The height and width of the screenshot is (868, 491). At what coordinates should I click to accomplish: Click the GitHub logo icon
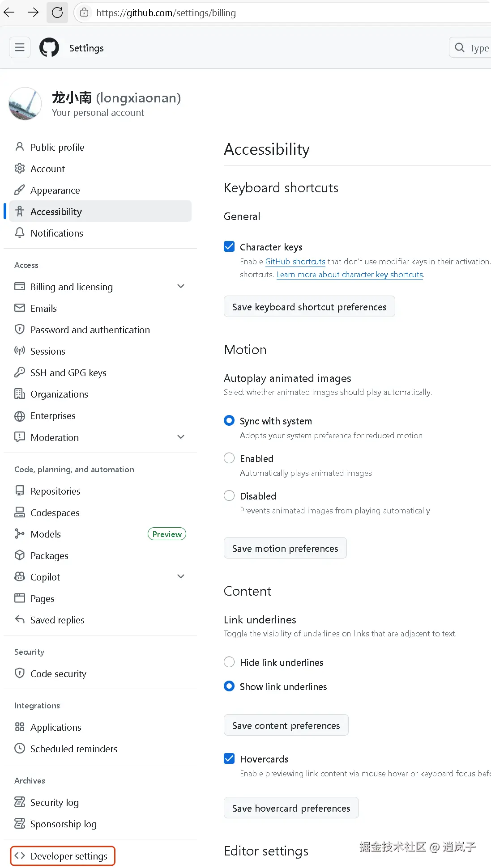pyautogui.click(x=49, y=48)
